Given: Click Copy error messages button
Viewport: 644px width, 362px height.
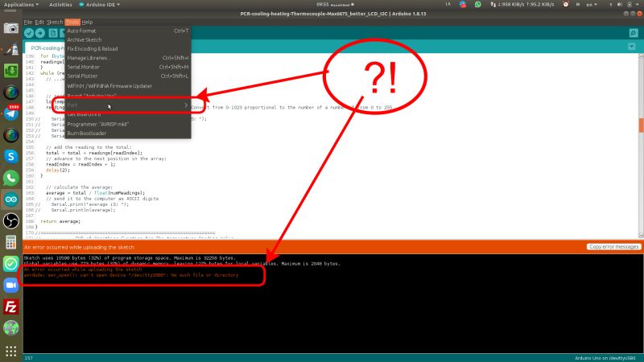Looking at the screenshot, I should (613, 247).
